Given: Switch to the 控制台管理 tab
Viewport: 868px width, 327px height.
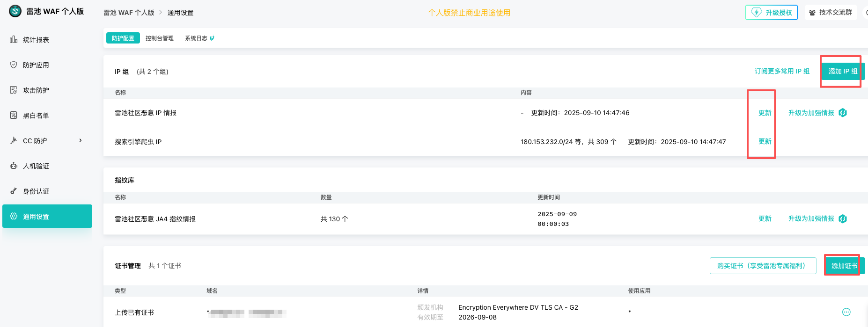Looking at the screenshot, I should (x=160, y=38).
